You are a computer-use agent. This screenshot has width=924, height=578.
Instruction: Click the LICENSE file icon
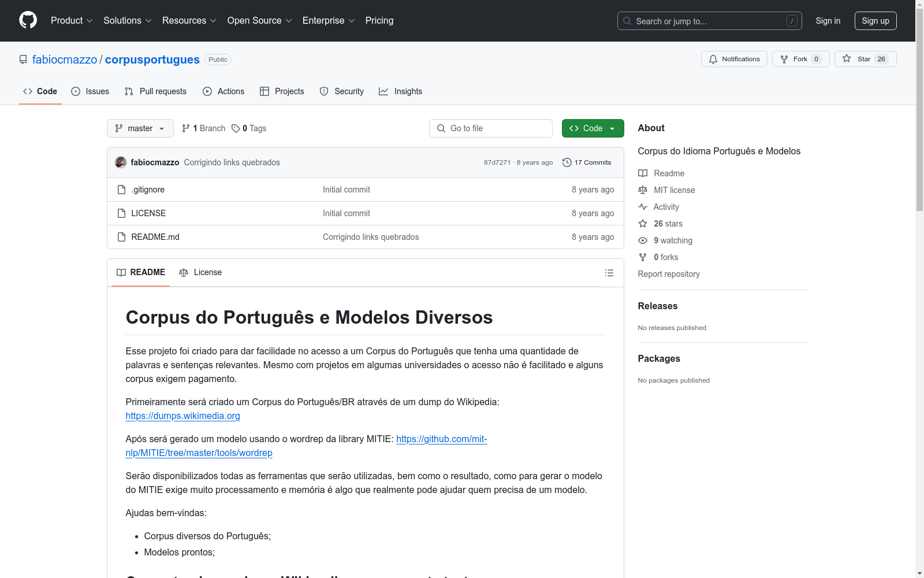click(x=121, y=213)
